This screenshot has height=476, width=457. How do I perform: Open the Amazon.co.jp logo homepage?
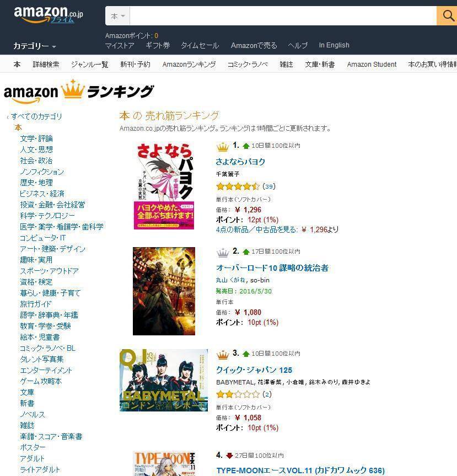pos(49,15)
